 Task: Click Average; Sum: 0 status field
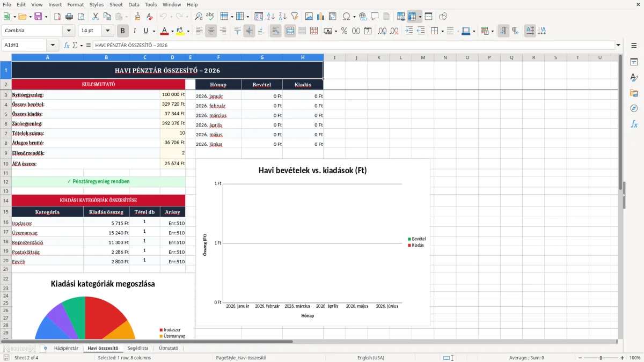click(526, 358)
